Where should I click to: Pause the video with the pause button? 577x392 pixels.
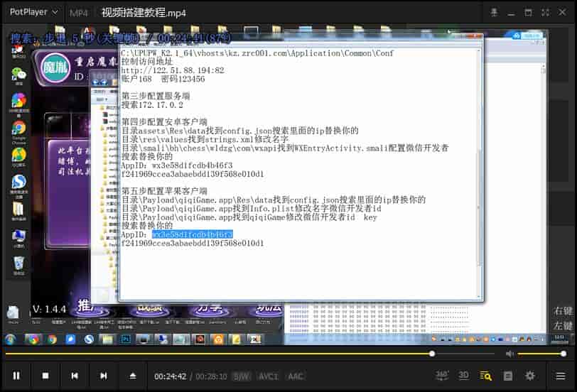(x=16, y=376)
